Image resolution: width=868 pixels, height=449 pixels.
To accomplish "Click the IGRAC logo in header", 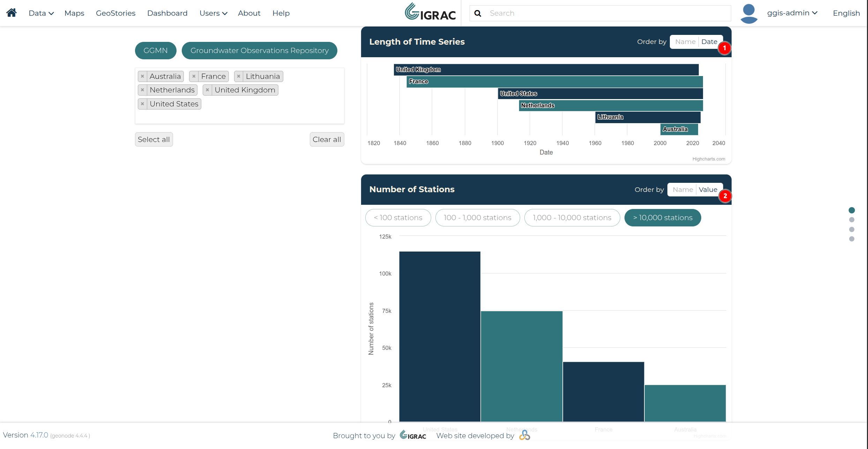I will click(x=430, y=12).
